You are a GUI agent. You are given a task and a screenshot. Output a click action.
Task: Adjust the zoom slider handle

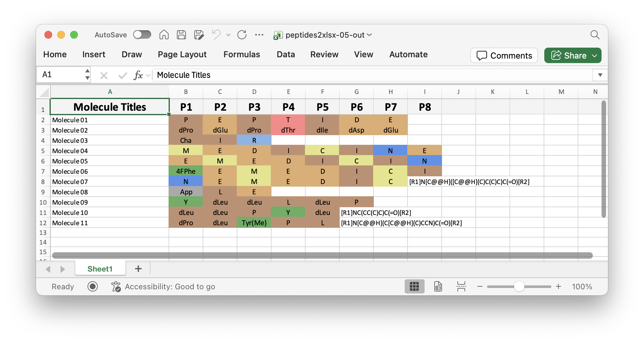(x=519, y=286)
